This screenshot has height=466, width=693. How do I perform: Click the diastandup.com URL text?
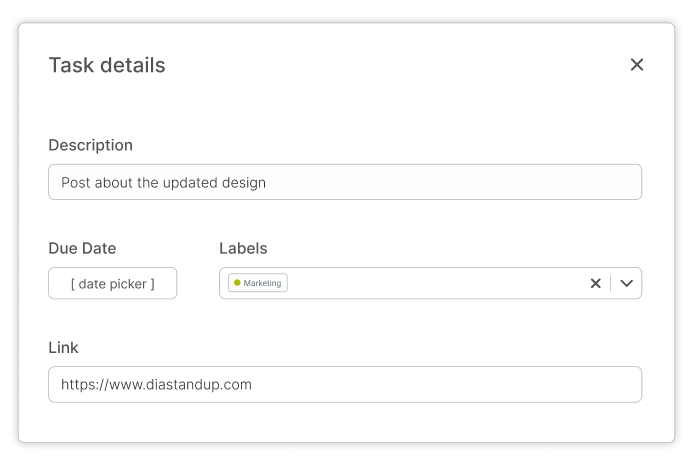156,384
